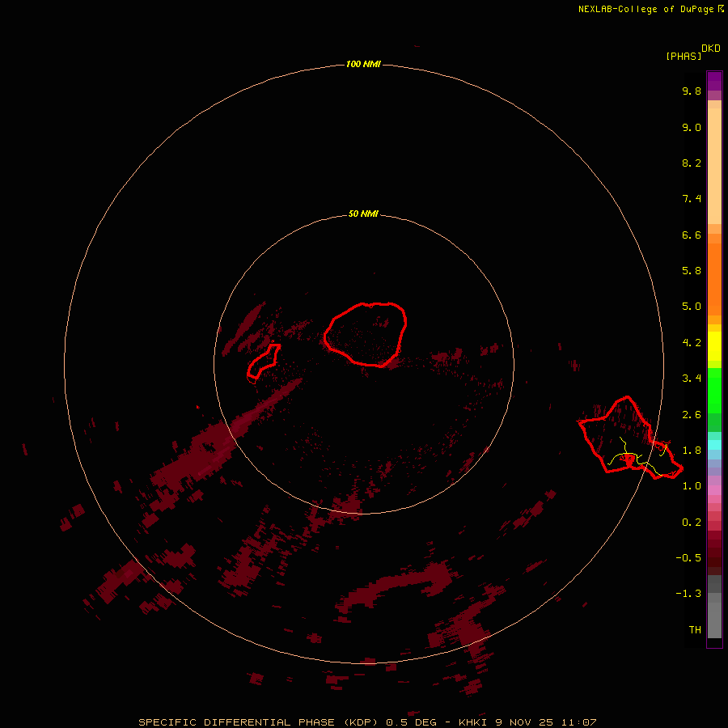Click the 100 NMI range ring label
The width and height of the screenshot is (728, 728).
coord(363,64)
